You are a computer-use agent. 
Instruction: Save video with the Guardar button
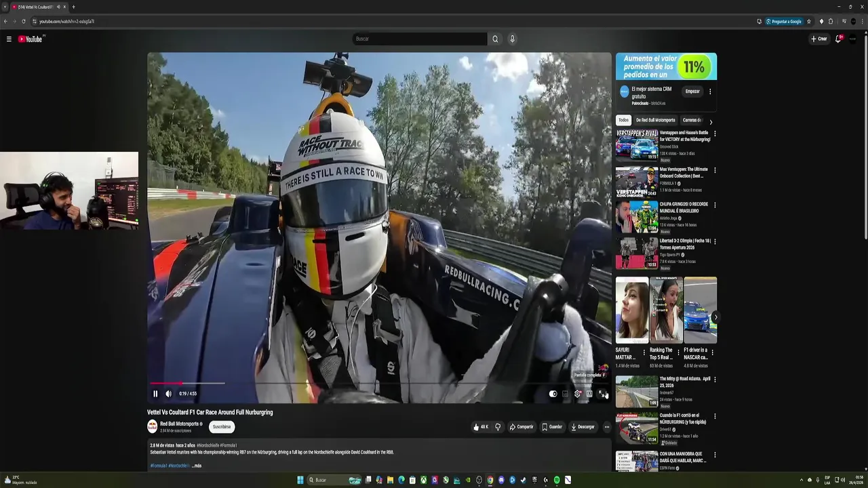pyautogui.click(x=552, y=427)
